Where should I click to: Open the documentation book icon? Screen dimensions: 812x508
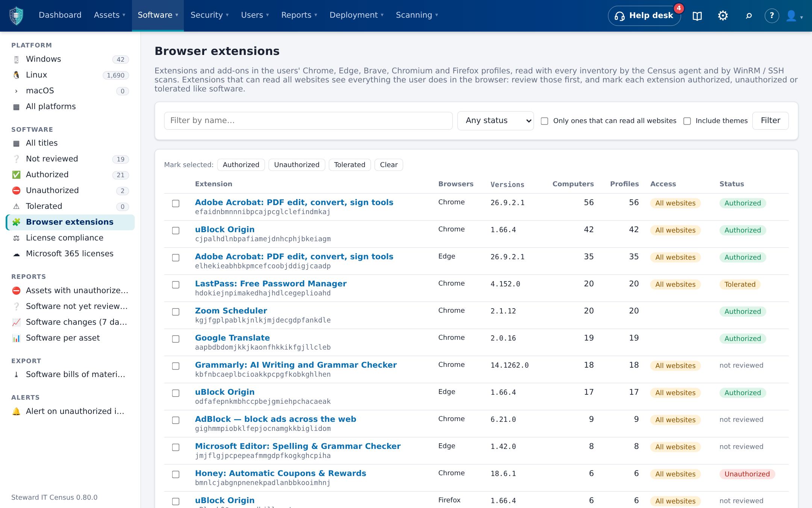697,16
